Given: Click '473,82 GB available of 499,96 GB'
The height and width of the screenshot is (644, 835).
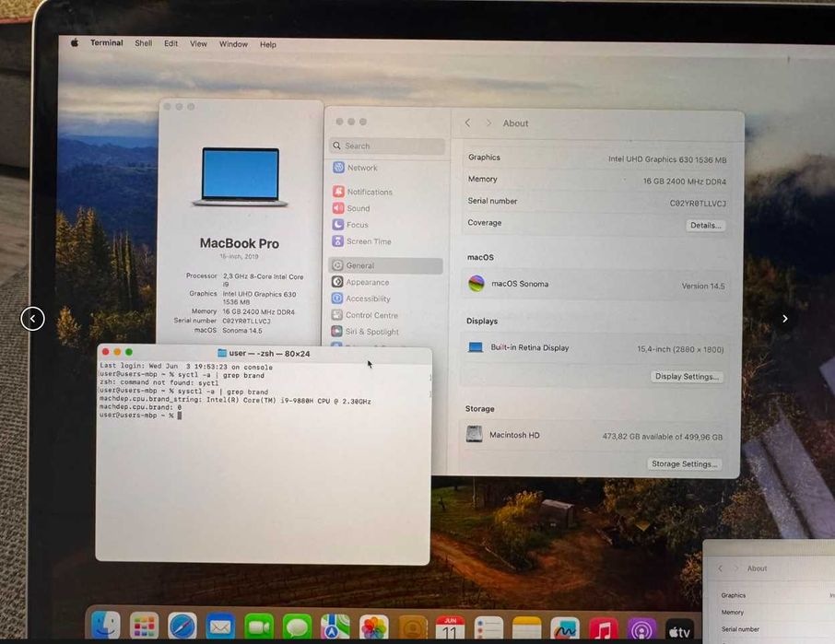Looking at the screenshot, I should 663,437.
